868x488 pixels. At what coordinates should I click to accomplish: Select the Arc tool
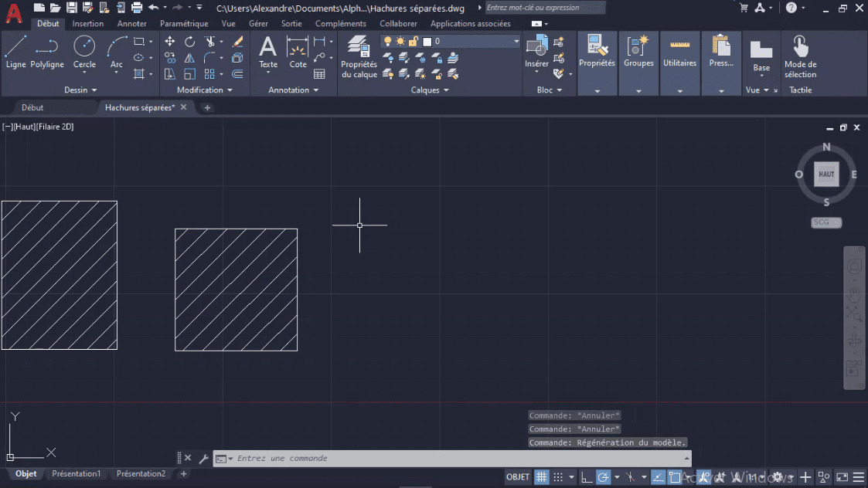[116, 54]
